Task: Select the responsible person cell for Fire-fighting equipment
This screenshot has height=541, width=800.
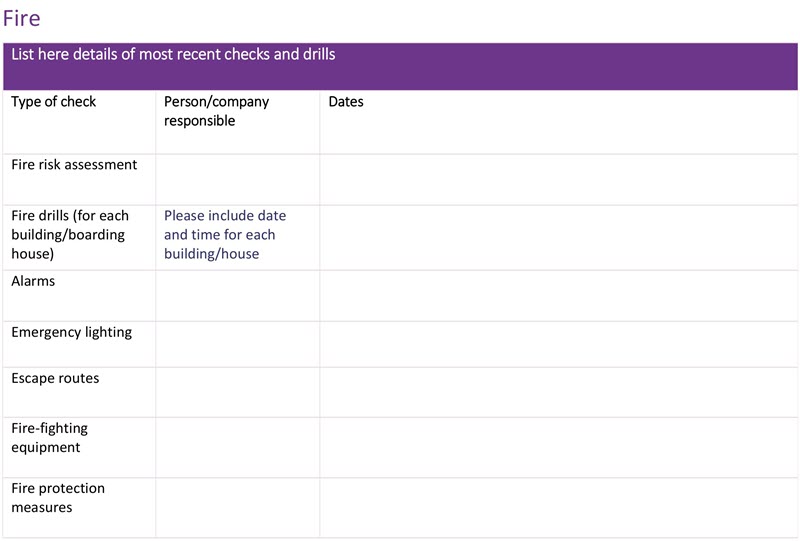Action: (x=237, y=446)
